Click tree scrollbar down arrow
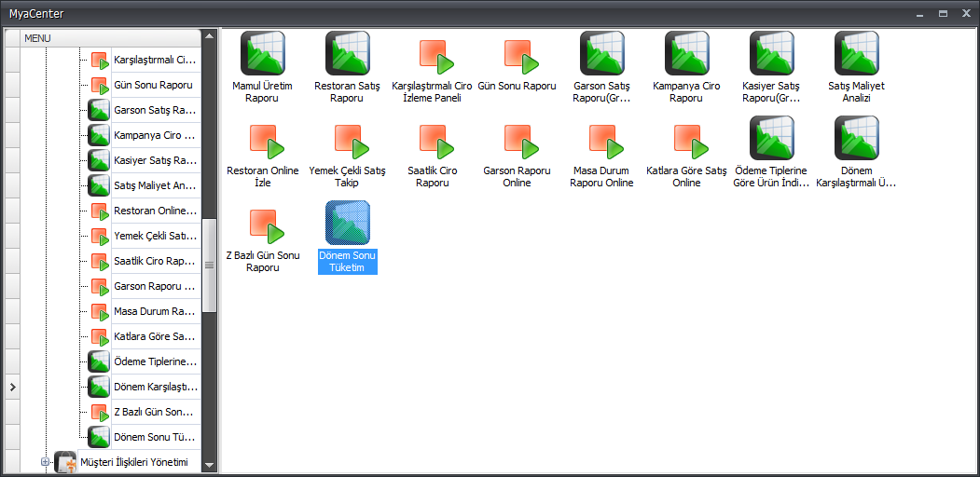The image size is (980, 477). coord(210,465)
